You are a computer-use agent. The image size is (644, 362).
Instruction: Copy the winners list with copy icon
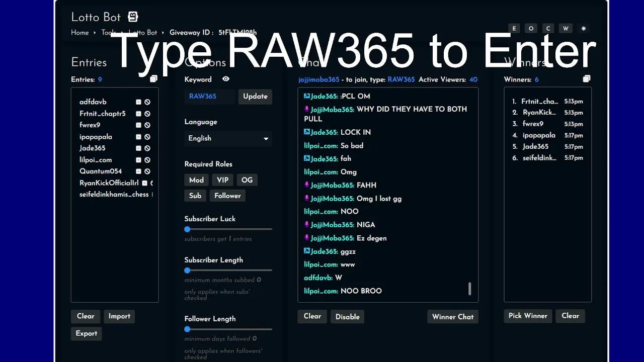[586, 79]
